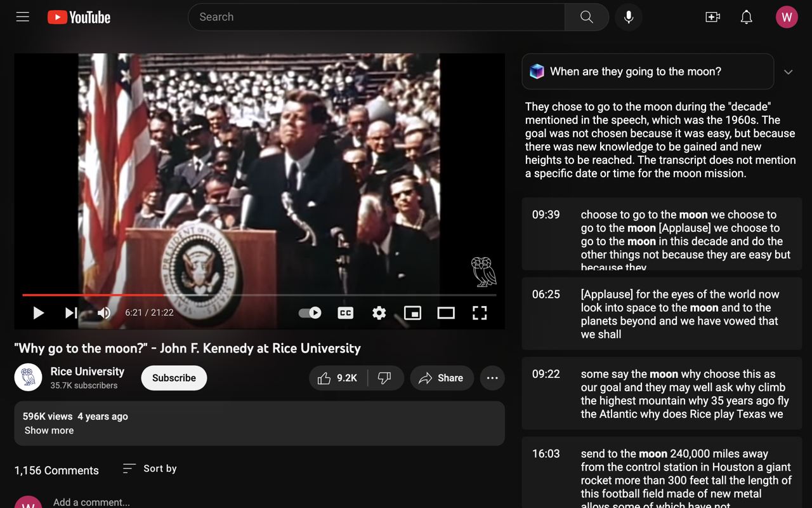Screen dimensions: 812x508
Task: Enable captions with the CC icon
Action: tap(345, 312)
